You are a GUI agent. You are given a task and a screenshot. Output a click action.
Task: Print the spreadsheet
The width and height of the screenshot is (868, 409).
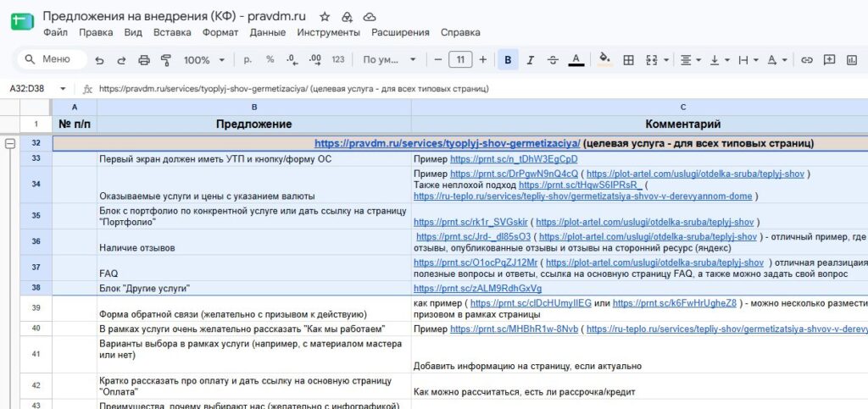144,60
